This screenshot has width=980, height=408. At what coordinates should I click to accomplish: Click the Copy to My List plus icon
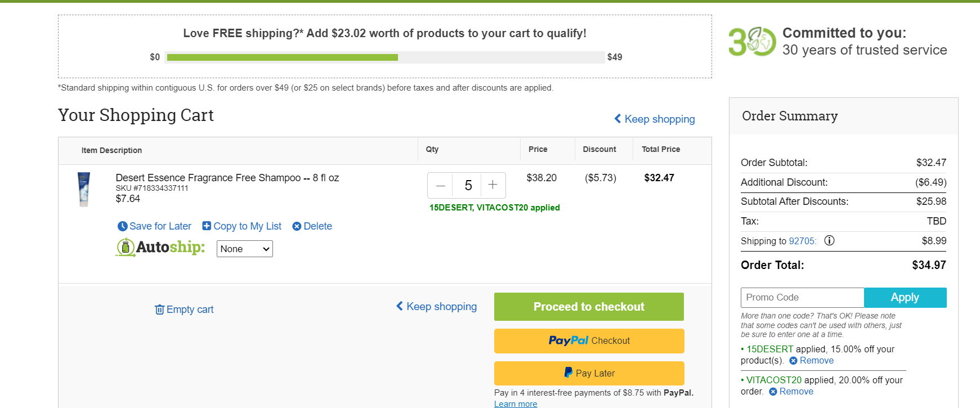click(x=207, y=226)
